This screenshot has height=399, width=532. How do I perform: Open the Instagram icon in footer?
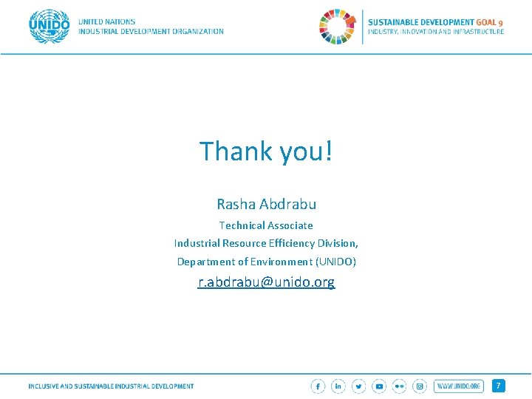tap(420, 386)
